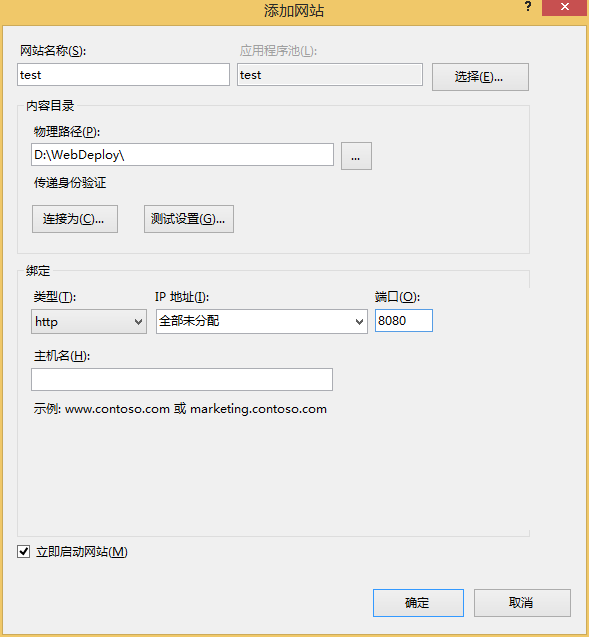Browse for physical path with the ... button
Screen dimensions: 589x637
click(x=356, y=156)
